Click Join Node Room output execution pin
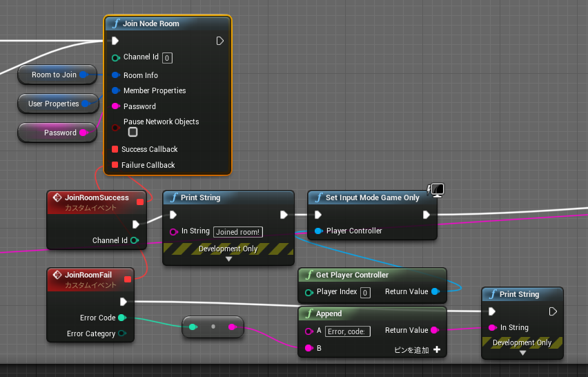The image size is (588, 377). click(220, 41)
